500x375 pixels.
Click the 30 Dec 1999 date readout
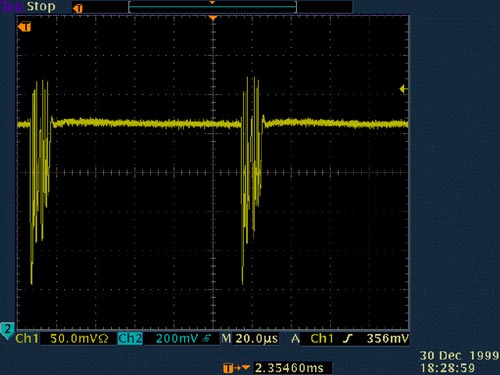(x=459, y=356)
